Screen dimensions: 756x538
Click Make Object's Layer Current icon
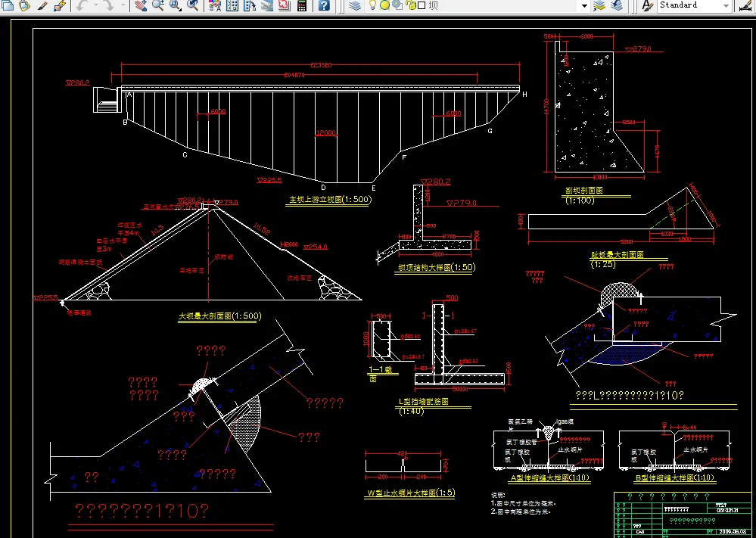click(599, 5)
